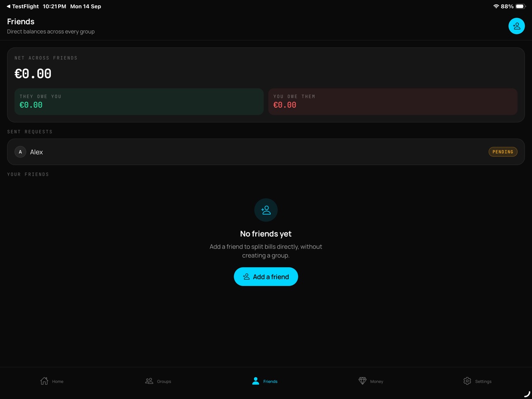Click the "YOUR FRIENDS" section label

[28, 175]
